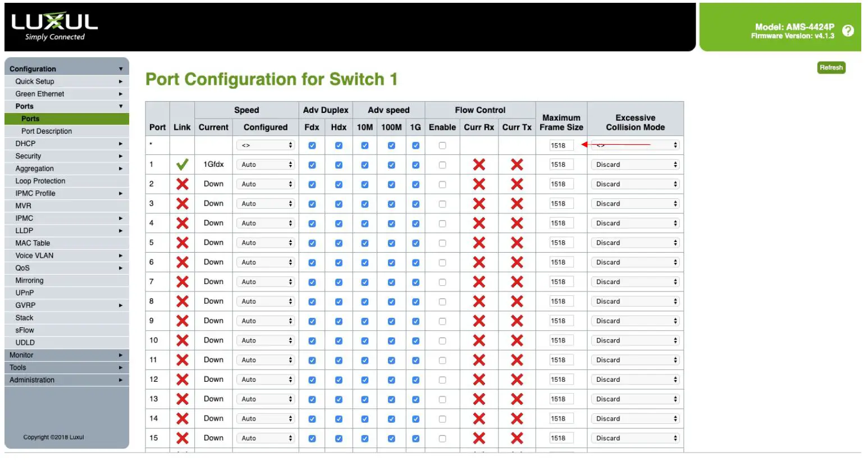Toggle 100M speed checkbox for port 7
The image size is (868, 461).
coord(391,282)
